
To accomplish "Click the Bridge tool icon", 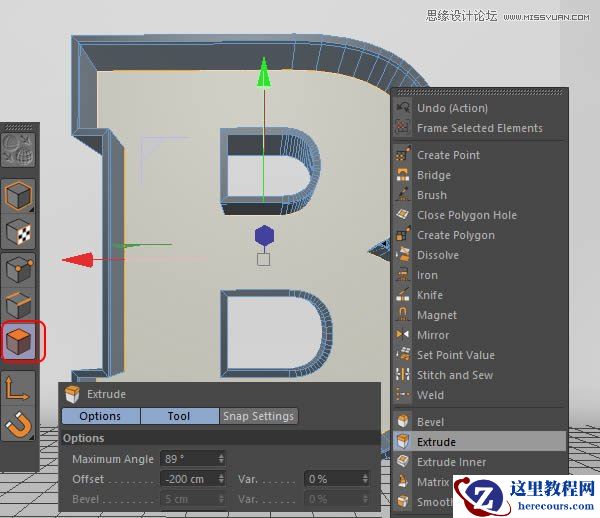I will point(403,175).
